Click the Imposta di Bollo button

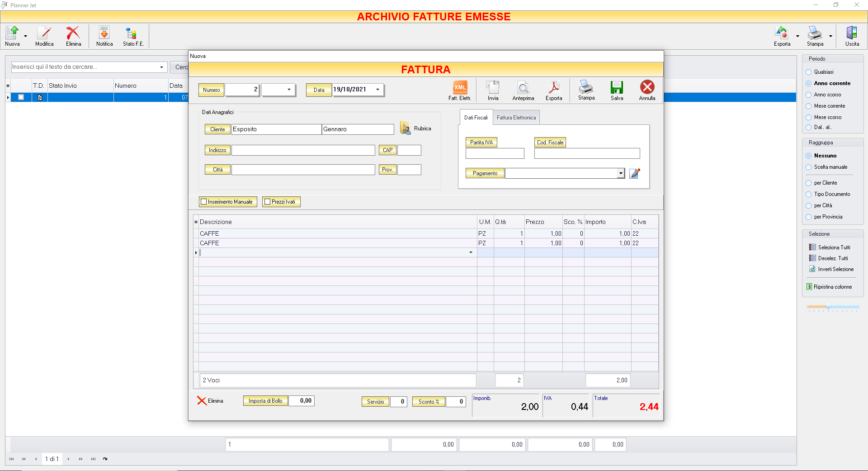pos(265,401)
